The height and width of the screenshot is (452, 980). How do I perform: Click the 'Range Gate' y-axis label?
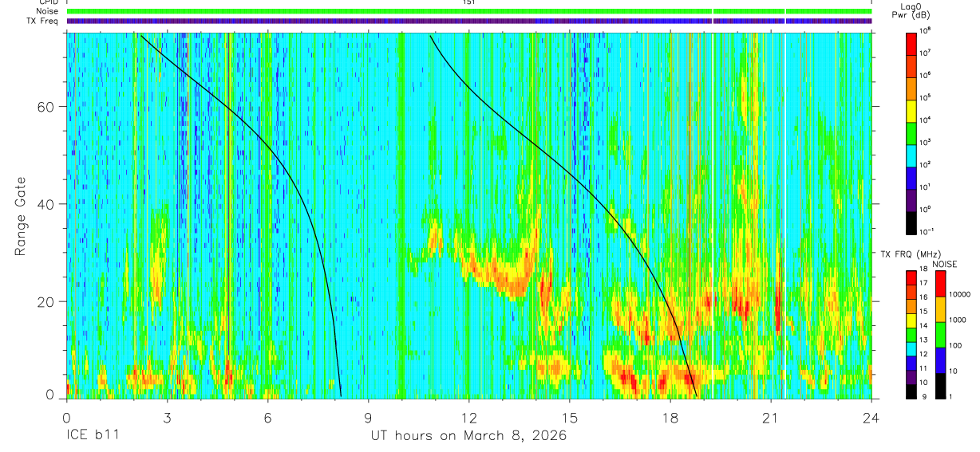coord(21,215)
